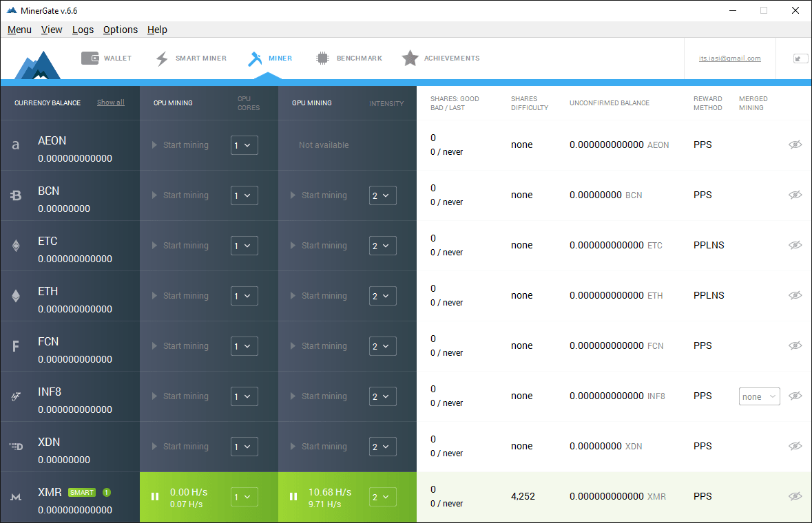Start GPU mining for ETC
The width and height of the screenshot is (812, 523).
318,246
